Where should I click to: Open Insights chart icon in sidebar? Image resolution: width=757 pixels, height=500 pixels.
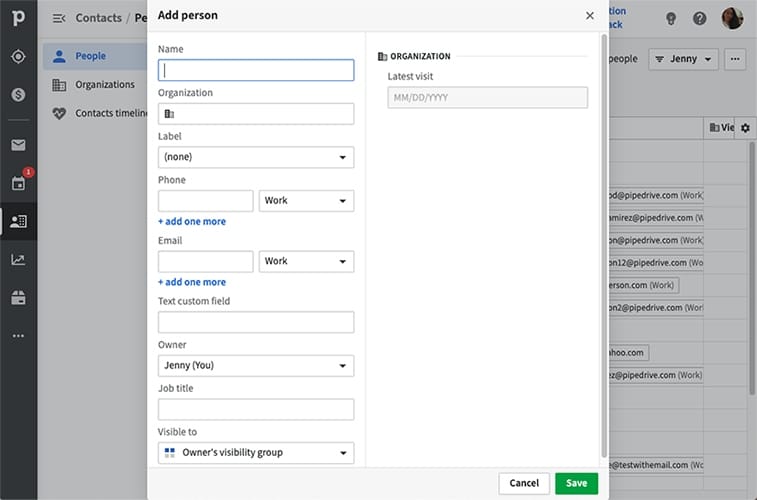[18, 260]
